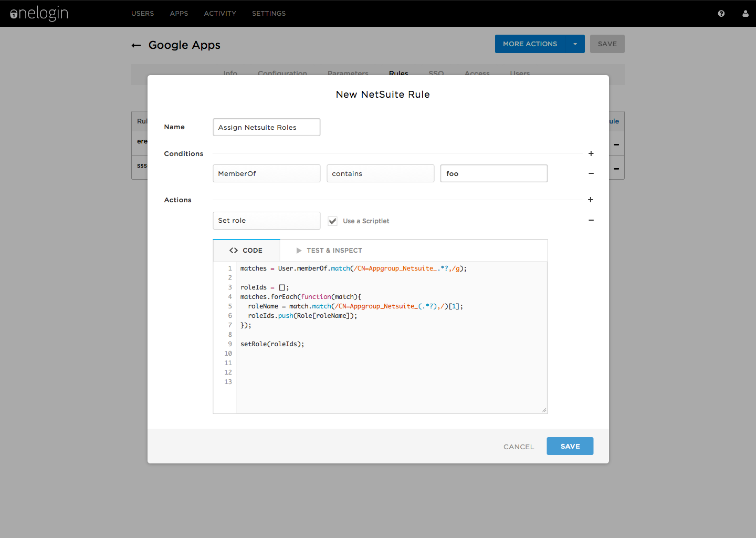Click line number 13 in the editor gutter
The image size is (756, 538).
coord(228,382)
